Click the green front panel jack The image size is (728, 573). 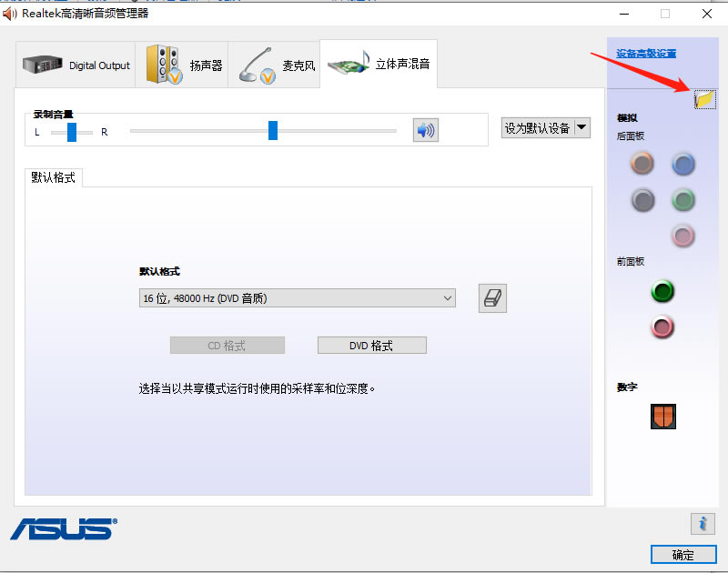point(662,292)
